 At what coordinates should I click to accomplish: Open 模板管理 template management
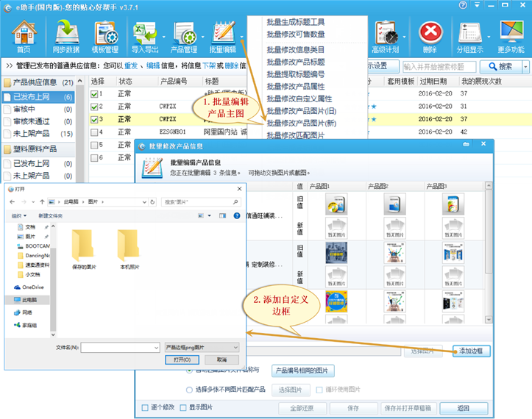pos(105,37)
